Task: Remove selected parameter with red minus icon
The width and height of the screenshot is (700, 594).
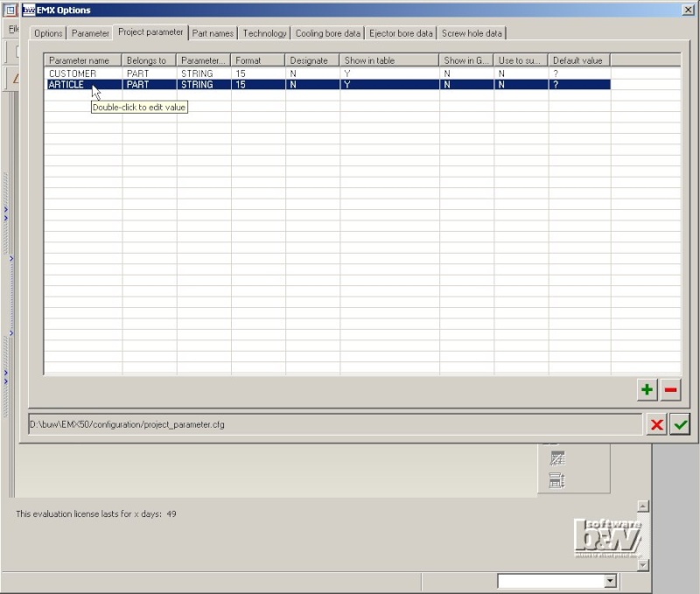Action: pyautogui.click(x=670, y=389)
